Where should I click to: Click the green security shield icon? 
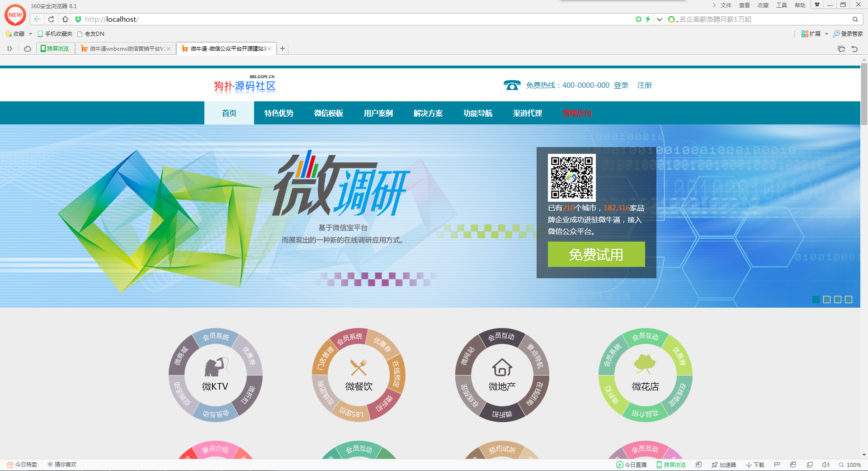pyautogui.click(x=78, y=19)
